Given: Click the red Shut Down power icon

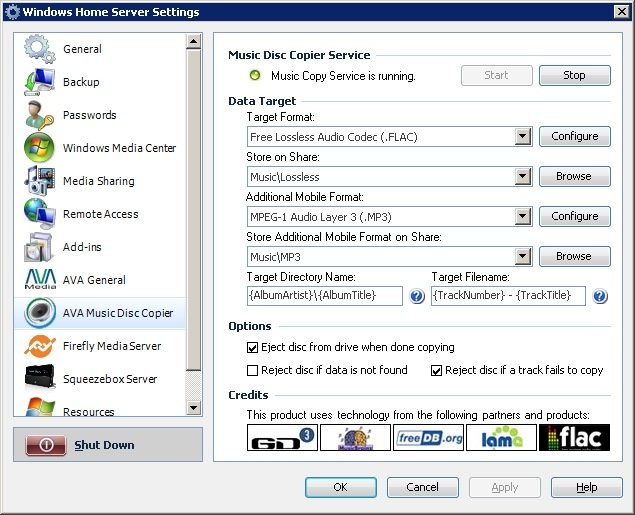Looking at the screenshot, I should [46, 445].
